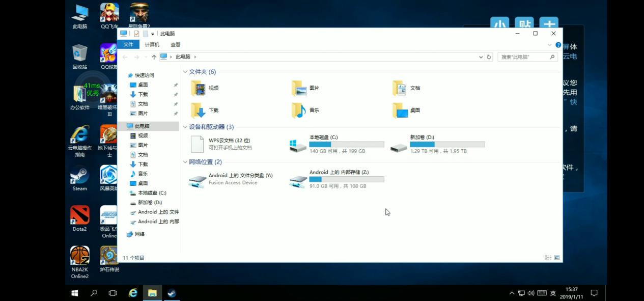The width and height of the screenshot is (644, 301).
Task: Open the 查看 ribbon tab
Action: (175, 45)
